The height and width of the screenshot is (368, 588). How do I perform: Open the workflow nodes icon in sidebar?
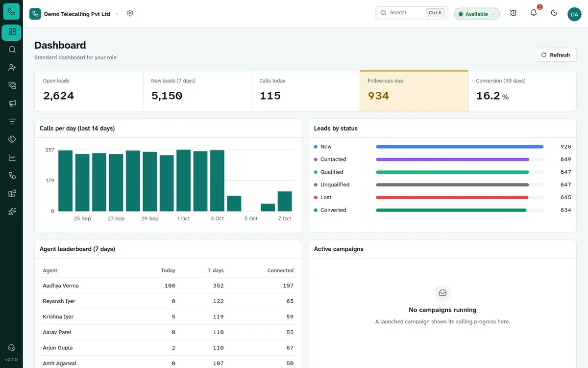tap(12, 175)
